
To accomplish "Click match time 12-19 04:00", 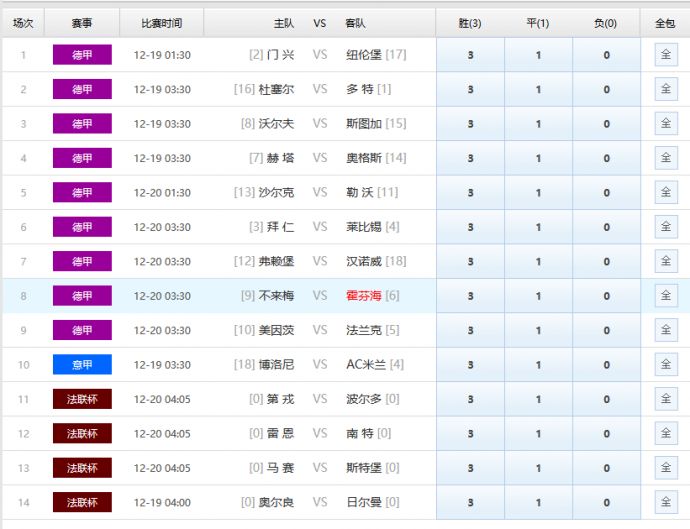I will (162, 502).
